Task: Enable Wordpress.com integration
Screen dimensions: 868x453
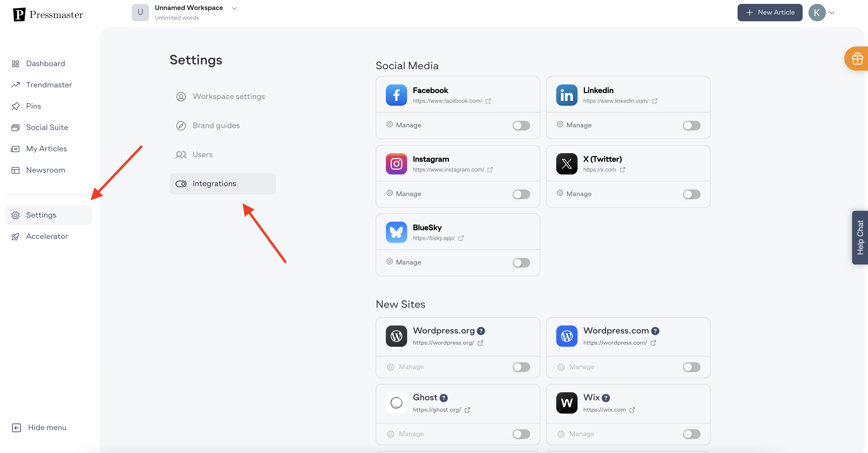Action: 692,367
